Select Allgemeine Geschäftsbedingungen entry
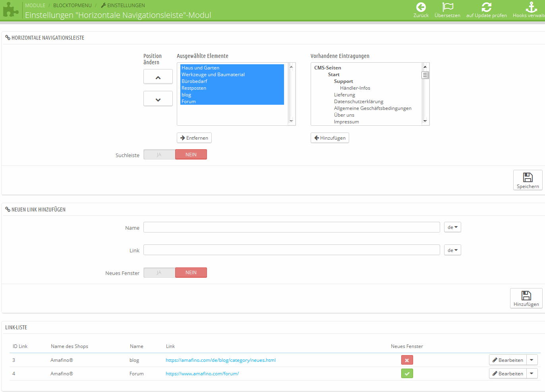545x392 pixels. [373, 108]
